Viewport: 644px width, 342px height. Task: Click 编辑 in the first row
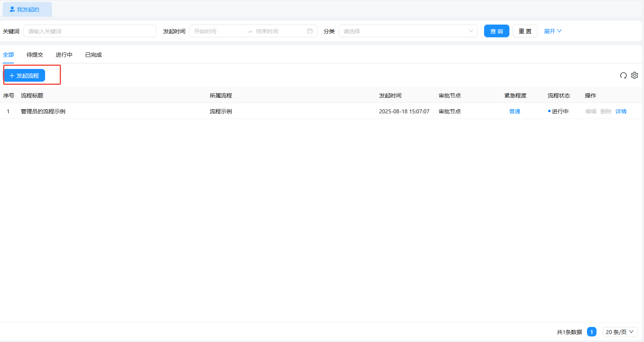[x=591, y=111]
